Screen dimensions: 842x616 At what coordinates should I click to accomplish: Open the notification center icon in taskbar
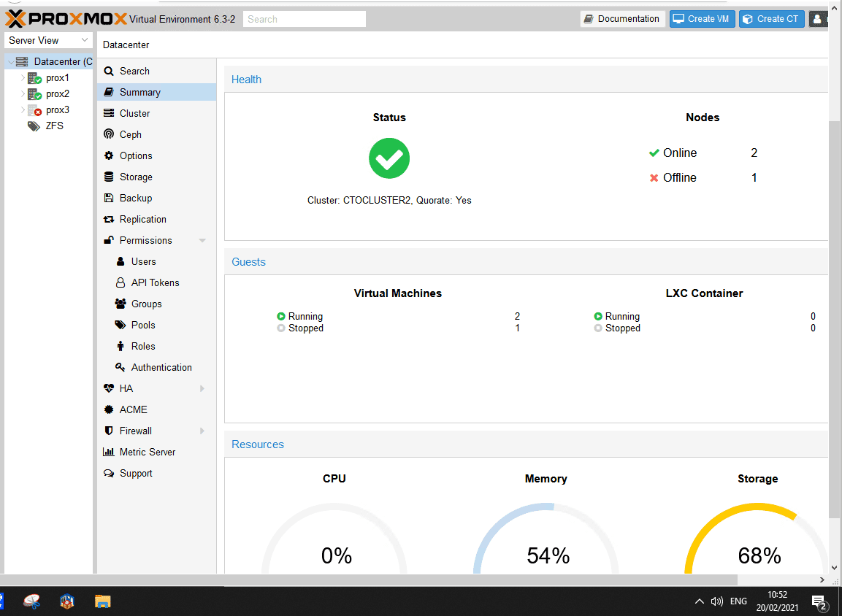point(819,602)
